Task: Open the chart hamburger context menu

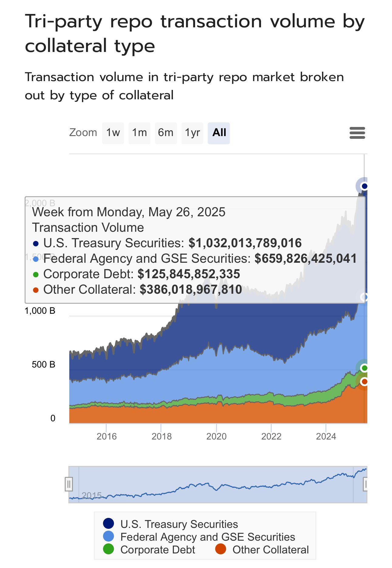Action: pyautogui.click(x=357, y=133)
